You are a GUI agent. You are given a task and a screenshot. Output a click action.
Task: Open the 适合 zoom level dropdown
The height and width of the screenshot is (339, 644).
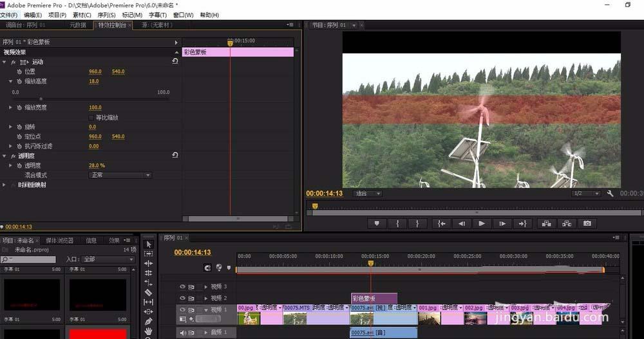368,193
